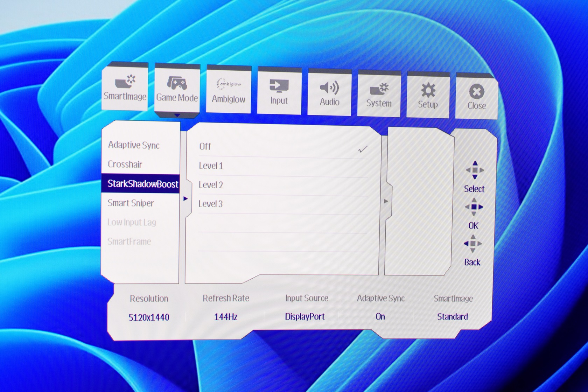The image size is (588, 392).
Task: Select the Game Mode controller icon
Action: pos(177,83)
